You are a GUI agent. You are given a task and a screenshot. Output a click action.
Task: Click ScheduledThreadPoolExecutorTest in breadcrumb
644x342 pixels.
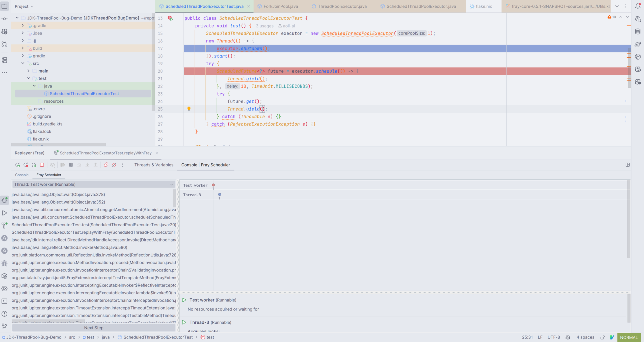coord(158,337)
